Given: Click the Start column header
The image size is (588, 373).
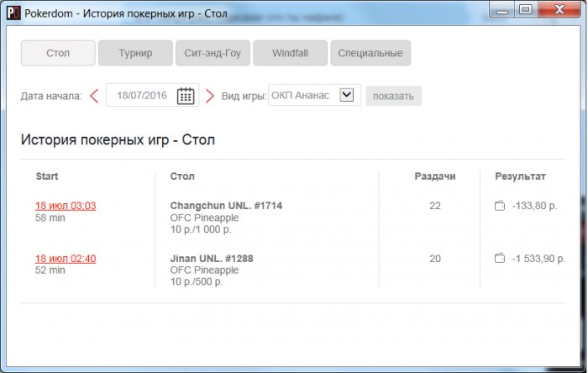Looking at the screenshot, I should (x=47, y=176).
